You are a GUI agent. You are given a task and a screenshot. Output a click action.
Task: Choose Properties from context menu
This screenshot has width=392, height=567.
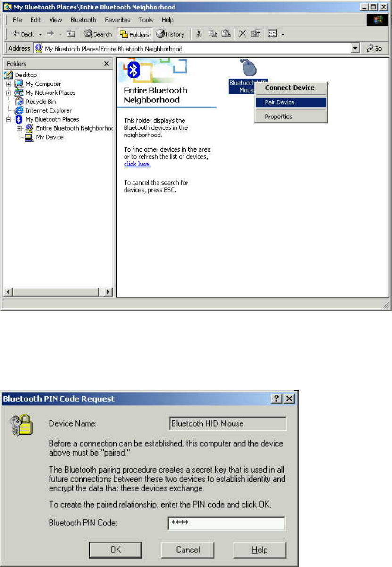click(x=291, y=117)
